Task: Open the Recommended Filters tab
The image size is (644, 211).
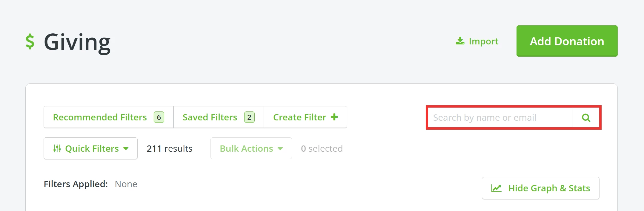Action: (x=100, y=117)
